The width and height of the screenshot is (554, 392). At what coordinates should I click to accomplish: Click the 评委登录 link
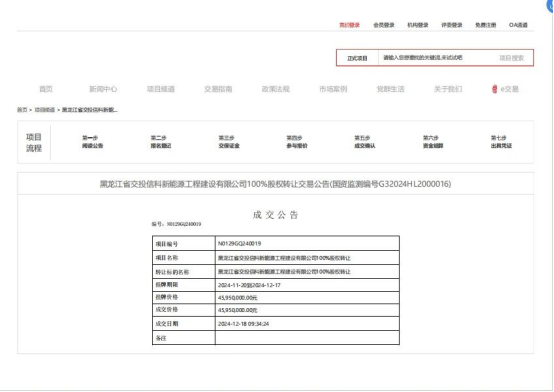tap(452, 25)
